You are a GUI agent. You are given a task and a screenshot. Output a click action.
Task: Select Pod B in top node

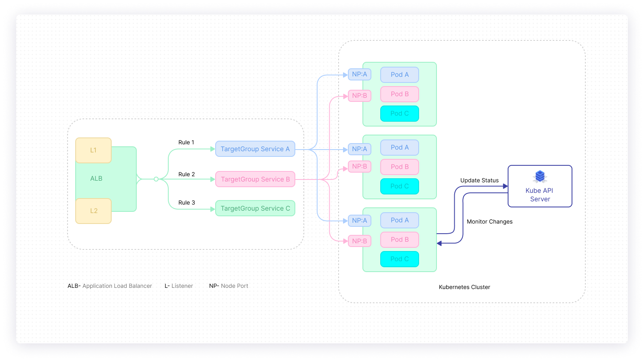pyautogui.click(x=400, y=94)
